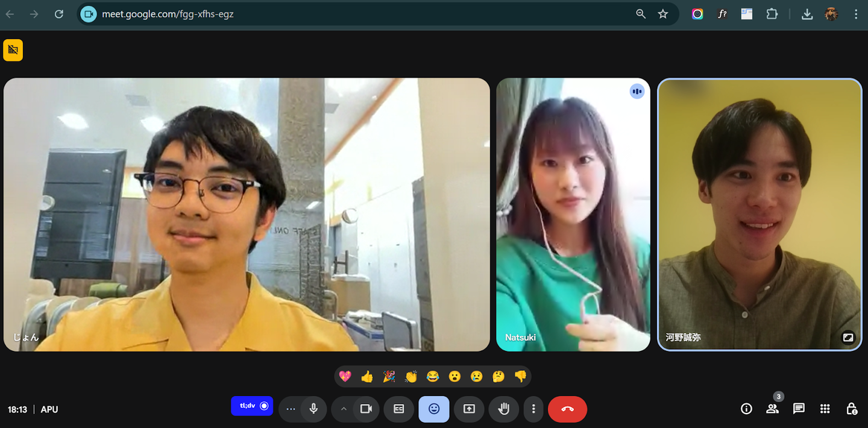Show people panel

[772, 409]
